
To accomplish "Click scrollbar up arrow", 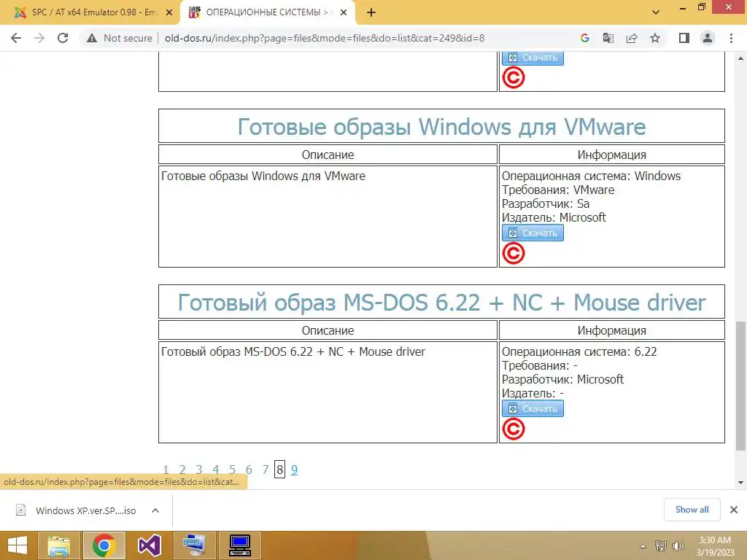I will point(740,58).
